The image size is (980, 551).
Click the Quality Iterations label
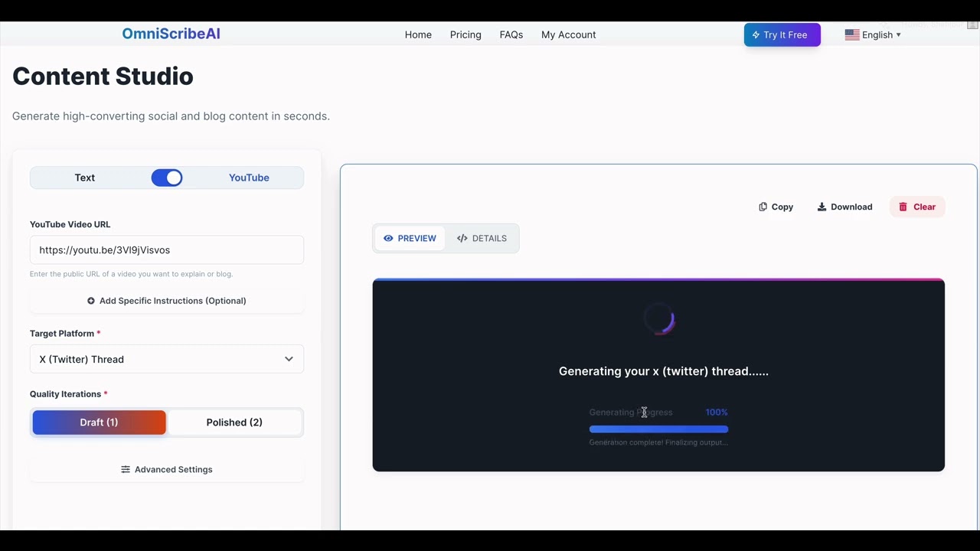click(65, 394)
